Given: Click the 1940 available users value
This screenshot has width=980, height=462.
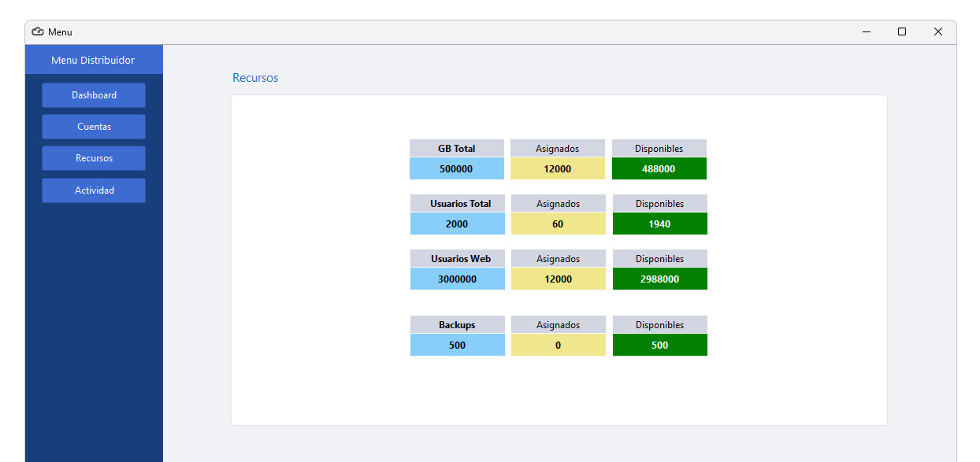Looking at the screenshot, I should [660, 224].
